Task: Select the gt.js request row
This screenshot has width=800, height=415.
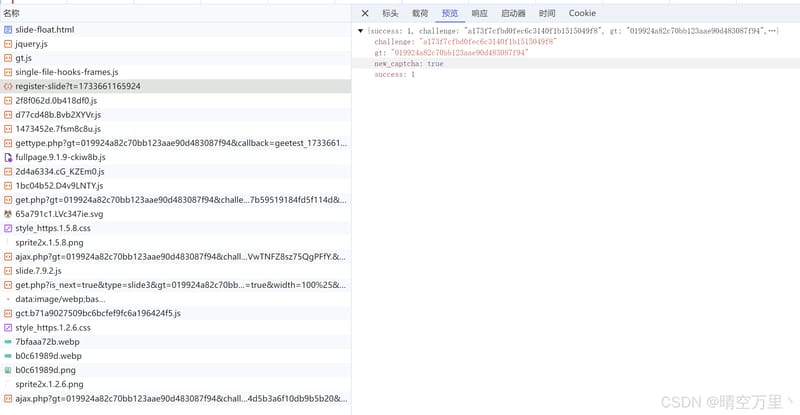Action: 176,58
